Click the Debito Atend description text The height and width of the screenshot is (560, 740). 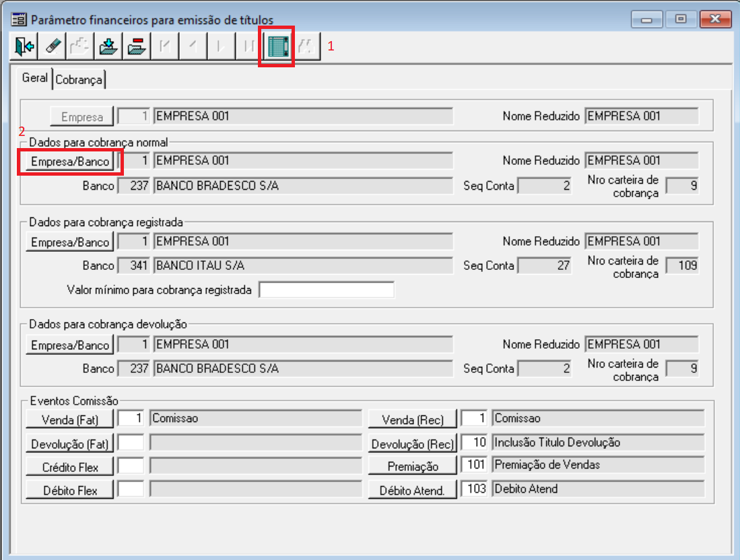point(526,489)
